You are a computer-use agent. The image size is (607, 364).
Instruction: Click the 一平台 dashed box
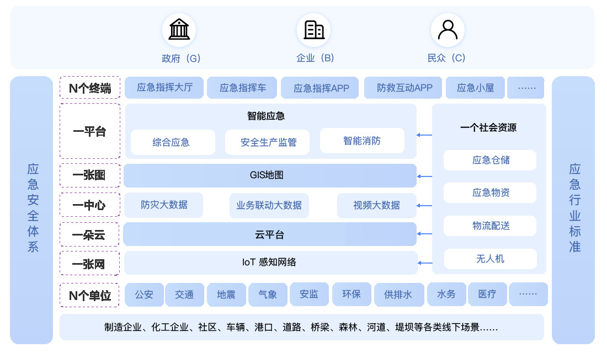pyautogui.click(x=90, y=131)
